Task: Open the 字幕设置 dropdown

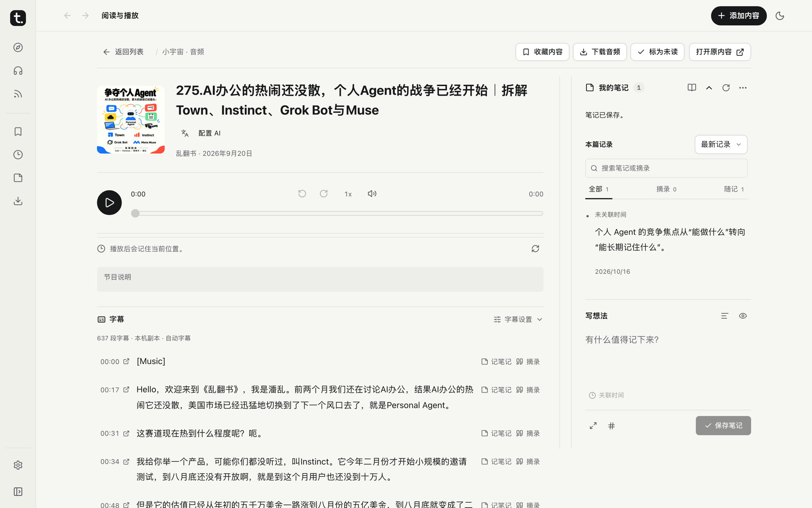Action: pyautogui.click(x=518, y=319)
